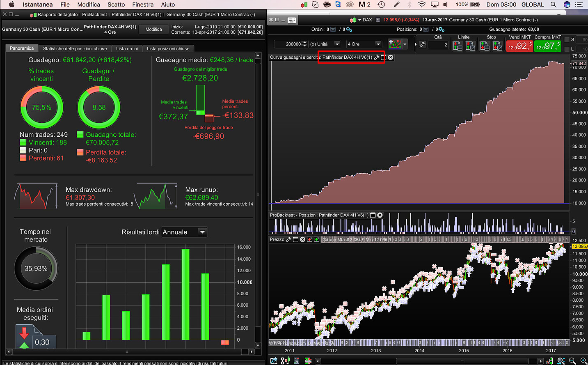Click the chart scrollbar right arrow

[x=541, y=361]
